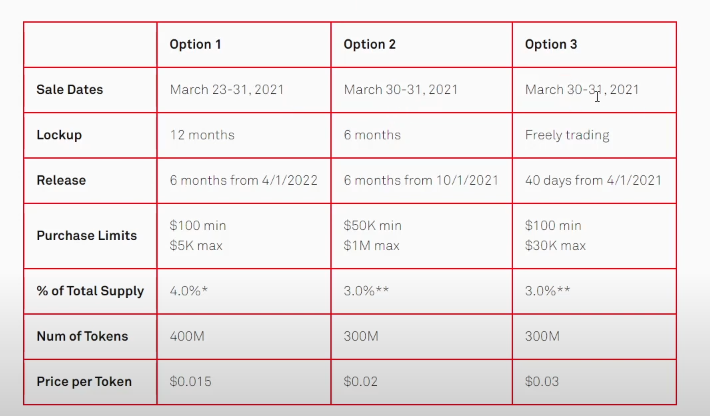Viewport: 710px width, 416px height.
Task: Select the Lockup row label
Action: pos(59,135)
